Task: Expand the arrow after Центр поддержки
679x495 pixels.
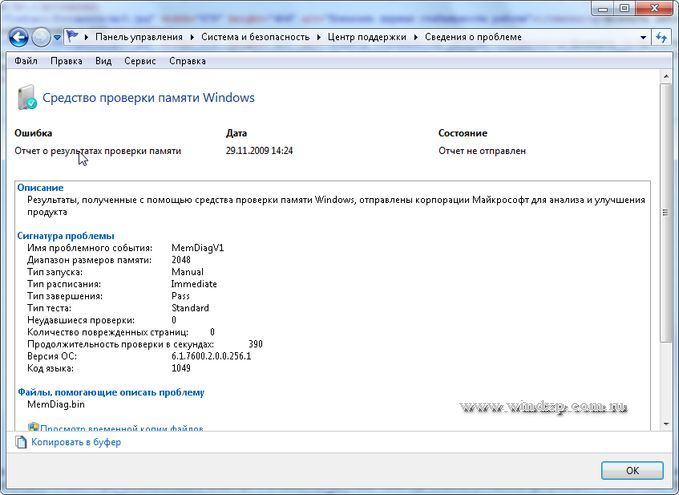Action: (x=416, y=37)
